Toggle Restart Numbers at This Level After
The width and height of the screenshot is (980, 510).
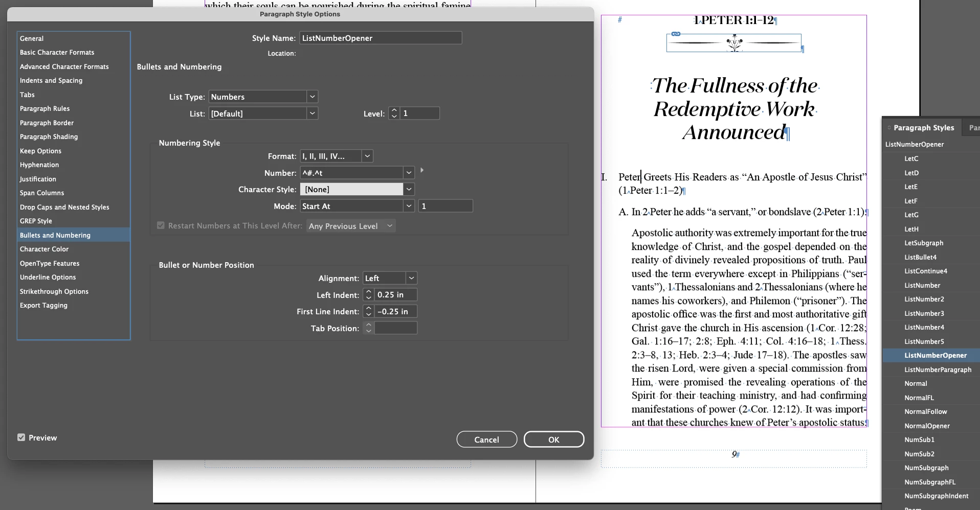point(161,225)
